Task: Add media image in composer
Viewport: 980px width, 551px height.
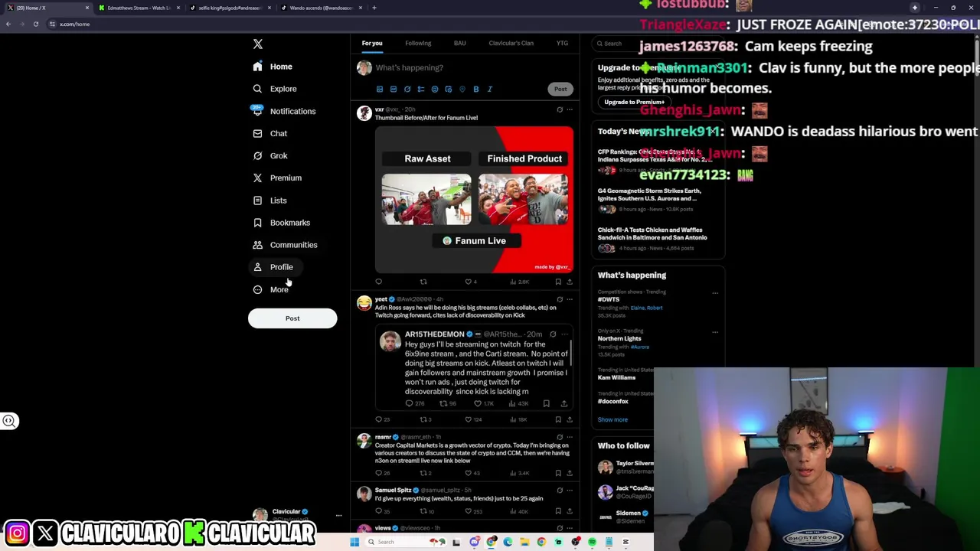Action: (380, 90)
